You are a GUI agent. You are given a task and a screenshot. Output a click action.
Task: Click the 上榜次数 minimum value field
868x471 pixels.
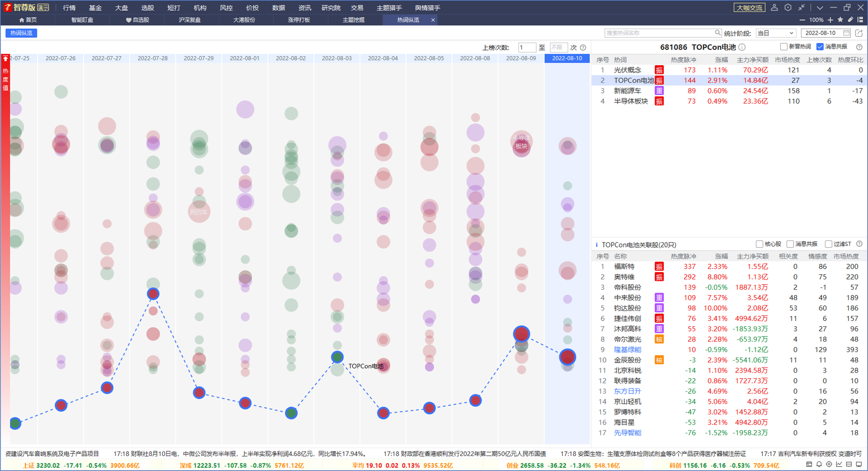527,47
